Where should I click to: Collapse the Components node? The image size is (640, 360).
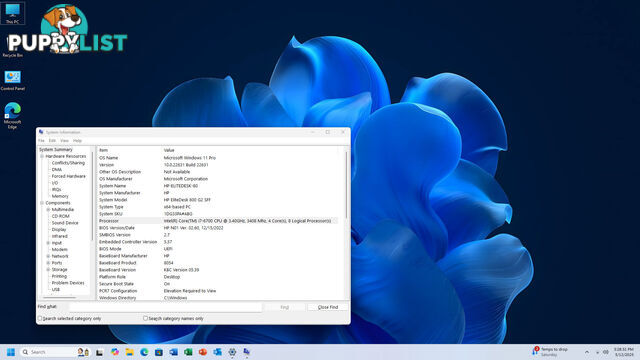(x=42, y=203)
